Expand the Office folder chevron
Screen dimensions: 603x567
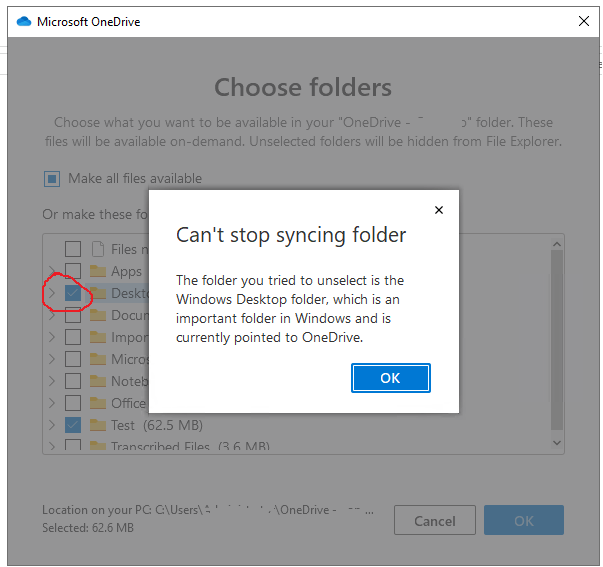52,403
